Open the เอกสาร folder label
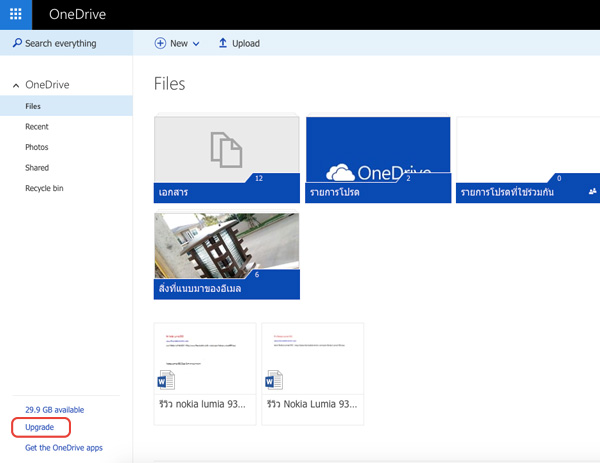This screenshot has height=463, width=600. click(x=173, y=192)
